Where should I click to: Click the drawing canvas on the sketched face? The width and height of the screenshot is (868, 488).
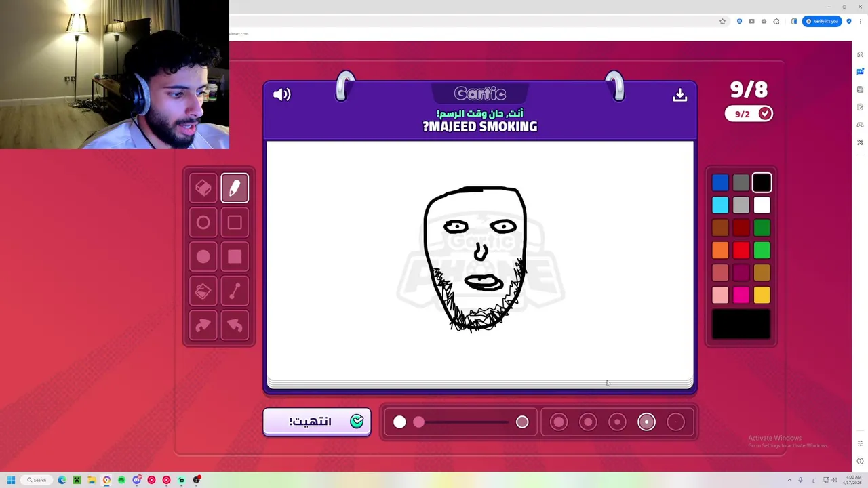pyautogui.click(x=476, y=259)
